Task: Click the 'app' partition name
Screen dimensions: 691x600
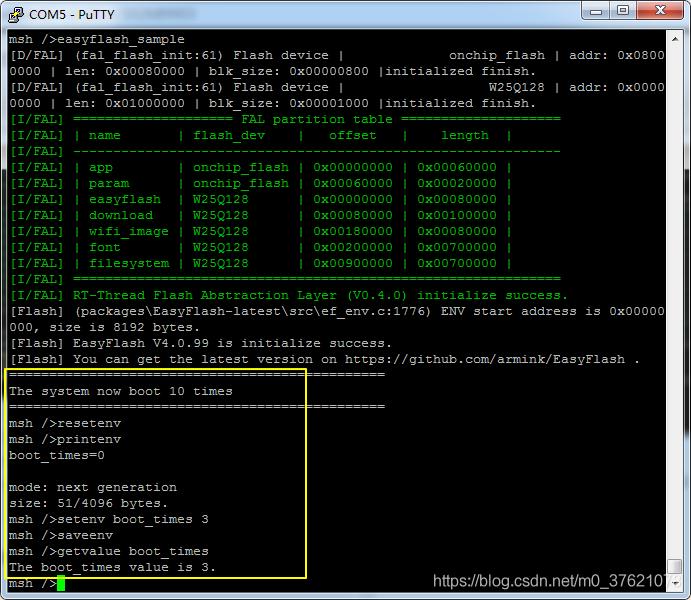Action: pos(101,168)
